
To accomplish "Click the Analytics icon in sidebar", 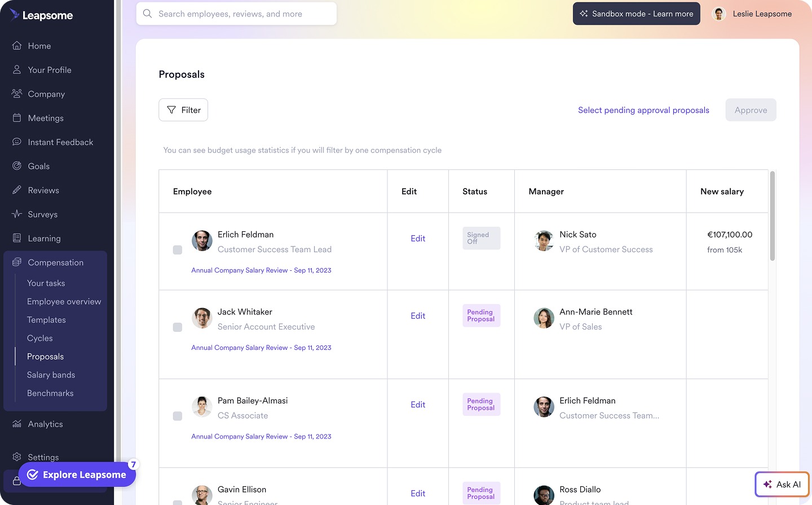I will coord(17,424).
